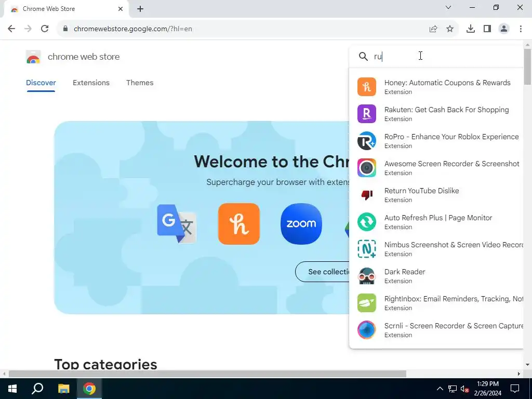Open Windows Start menu
This screenshot has height=399, width=532.
pos(12,389)
